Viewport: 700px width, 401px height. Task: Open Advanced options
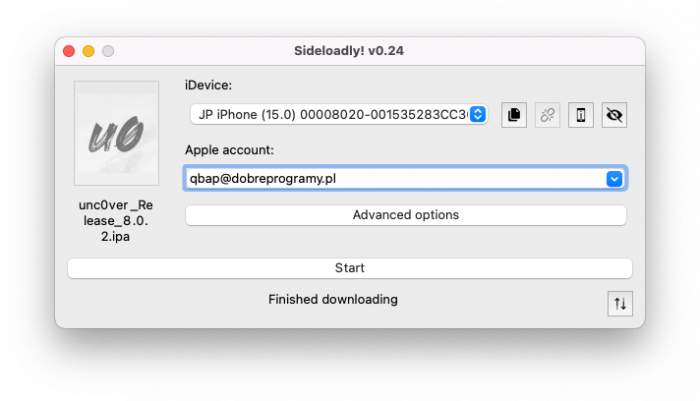pyautogui.click(x=406, y=215)
